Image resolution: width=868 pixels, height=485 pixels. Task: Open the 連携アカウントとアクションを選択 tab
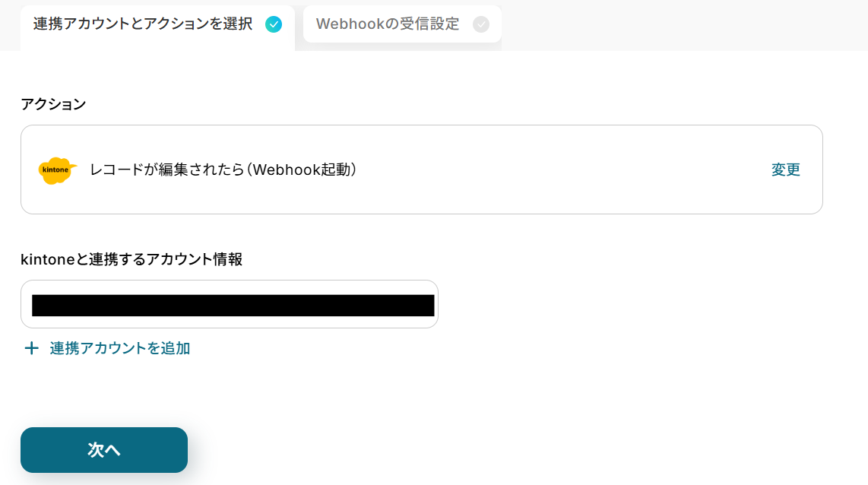coord(158,26)
